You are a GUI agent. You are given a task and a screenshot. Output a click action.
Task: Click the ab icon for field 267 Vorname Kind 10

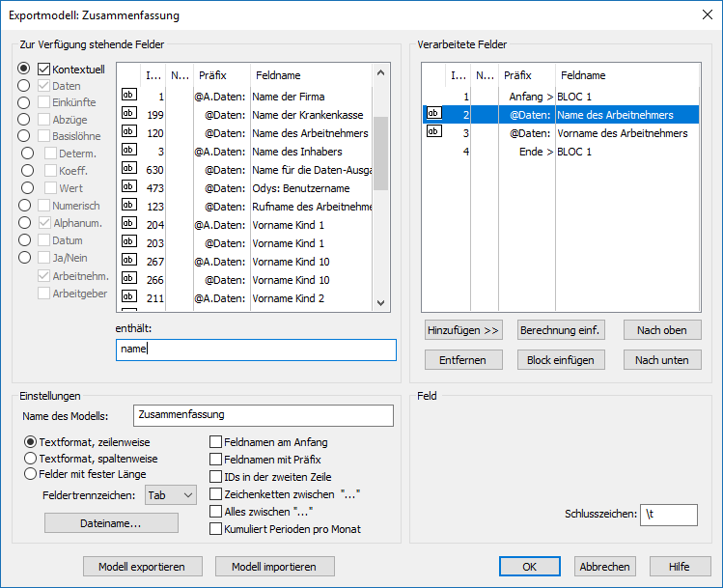coord(129,260)
